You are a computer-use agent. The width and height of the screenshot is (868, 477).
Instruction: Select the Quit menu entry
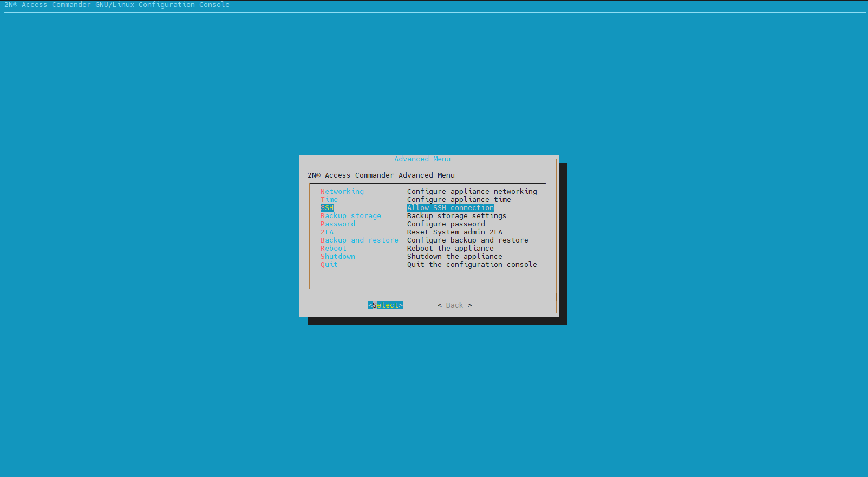[329, 265]
